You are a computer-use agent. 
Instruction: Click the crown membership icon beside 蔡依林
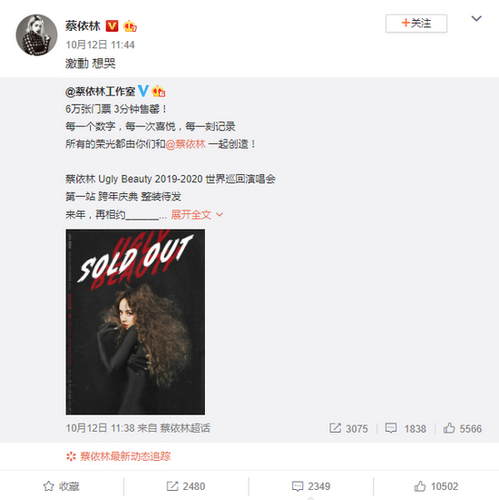pyautogui.click(x=130, y=26)
